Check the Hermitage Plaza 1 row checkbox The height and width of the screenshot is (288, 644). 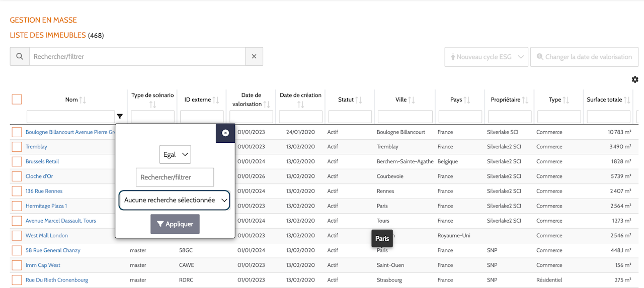click(17, 206)
